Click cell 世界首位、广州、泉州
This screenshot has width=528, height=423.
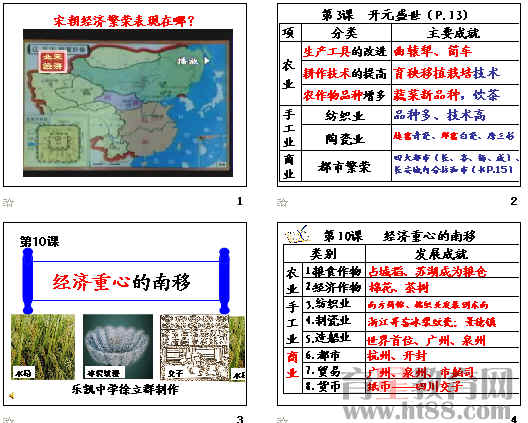(x=441, y=340)
